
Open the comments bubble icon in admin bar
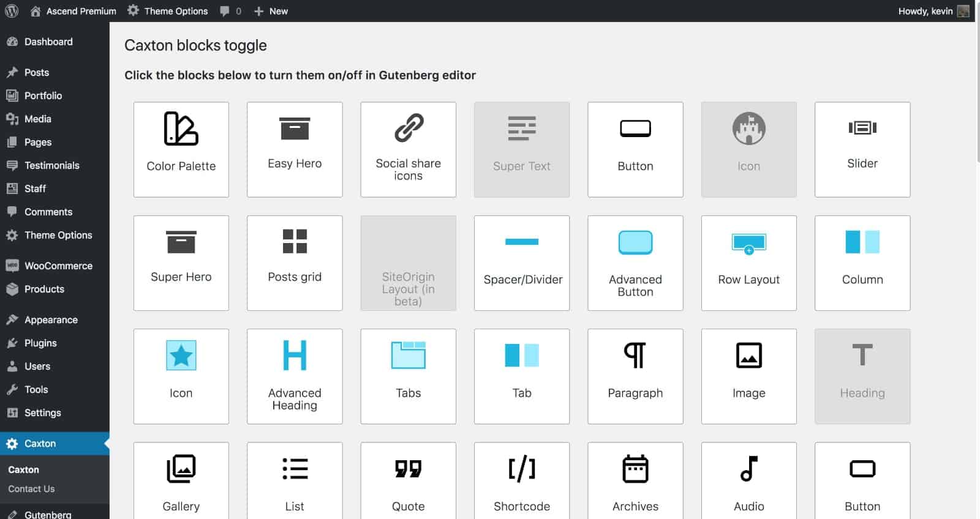[225, 11]
